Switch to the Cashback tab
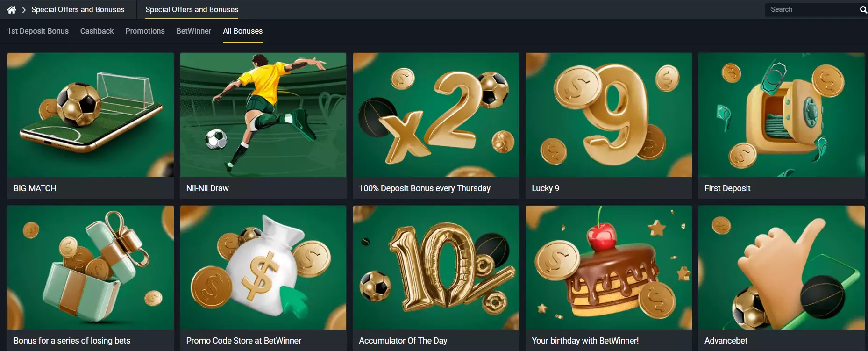The height and width of the screenshot is (351, 868). pos(97,31)
